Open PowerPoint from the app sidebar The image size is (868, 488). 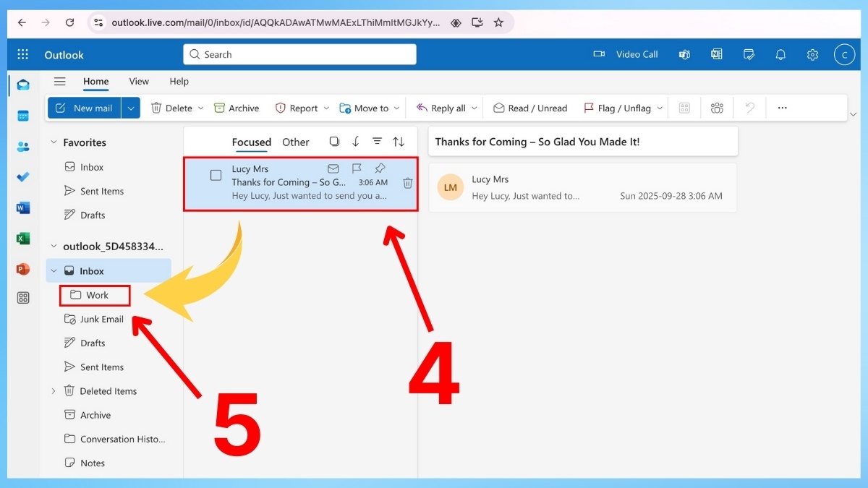tap(23, 269)
